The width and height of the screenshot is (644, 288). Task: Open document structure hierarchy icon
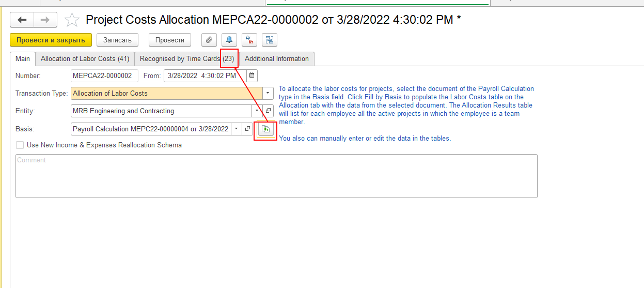click(270, 40)
